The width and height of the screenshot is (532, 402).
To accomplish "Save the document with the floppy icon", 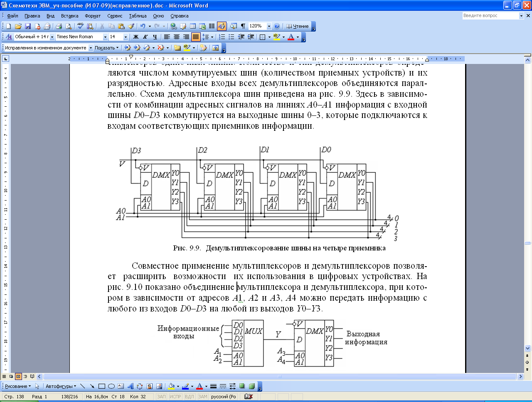I will (28, 26).
